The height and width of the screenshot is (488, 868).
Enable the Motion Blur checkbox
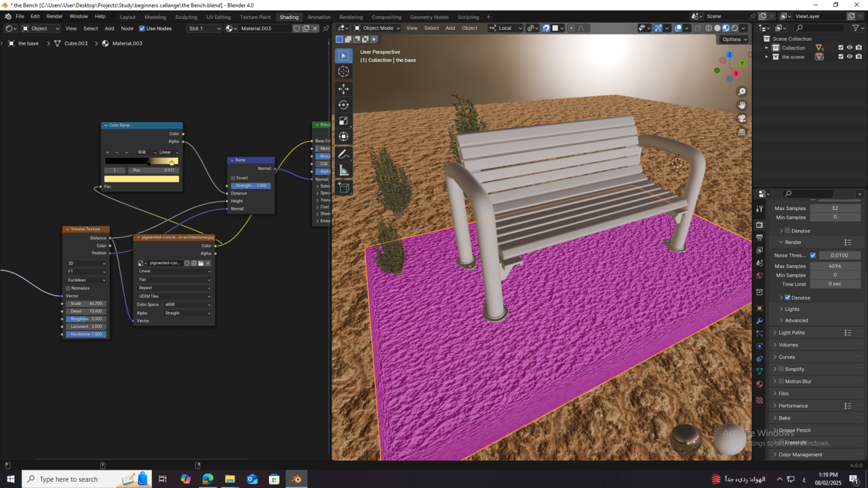coord(781,381)
